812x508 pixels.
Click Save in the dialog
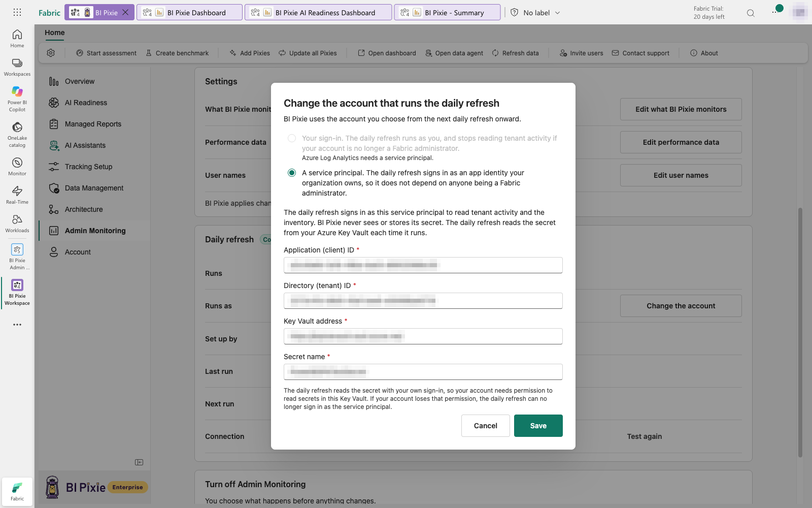coord(538,426)
